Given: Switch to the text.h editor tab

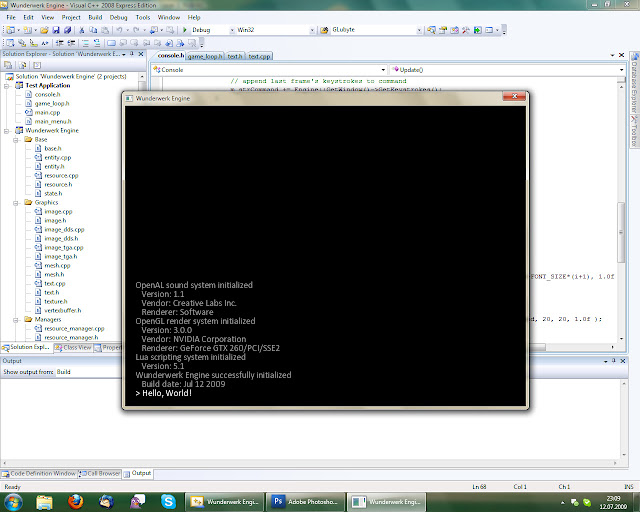Looking at the screenshot, I should click(235, 56).
